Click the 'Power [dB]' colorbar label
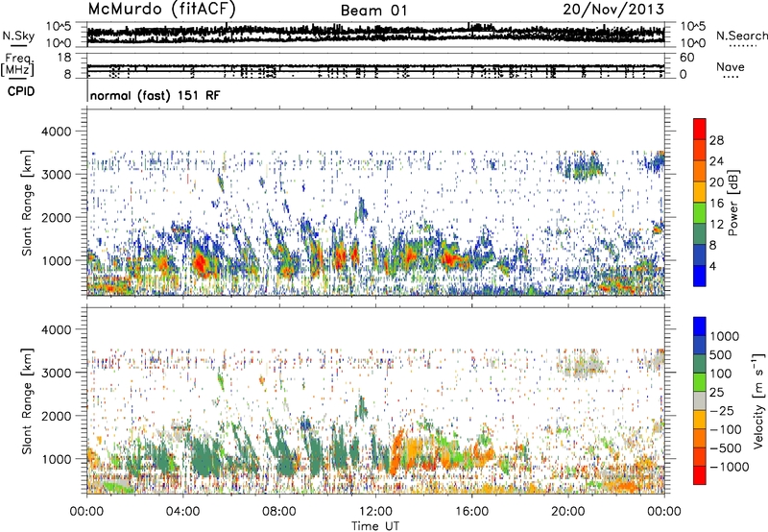The height and width of the screenshot is (532, 768). (x=733, y=203)
